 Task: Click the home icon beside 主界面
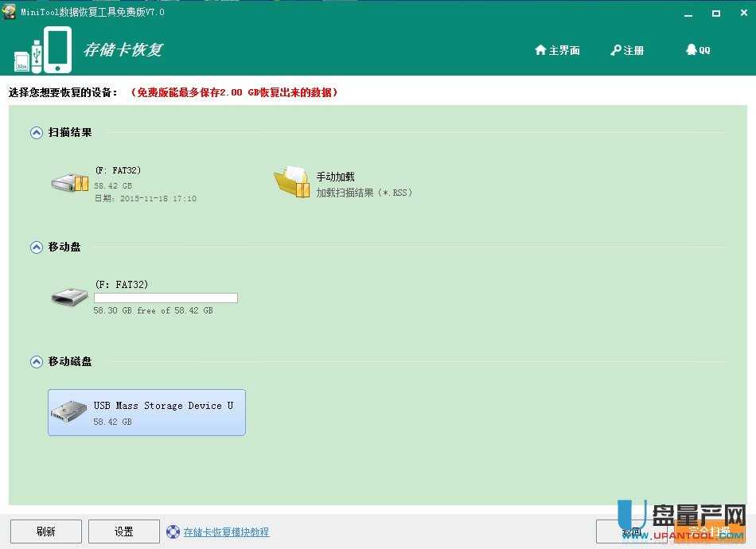[541, 50]
